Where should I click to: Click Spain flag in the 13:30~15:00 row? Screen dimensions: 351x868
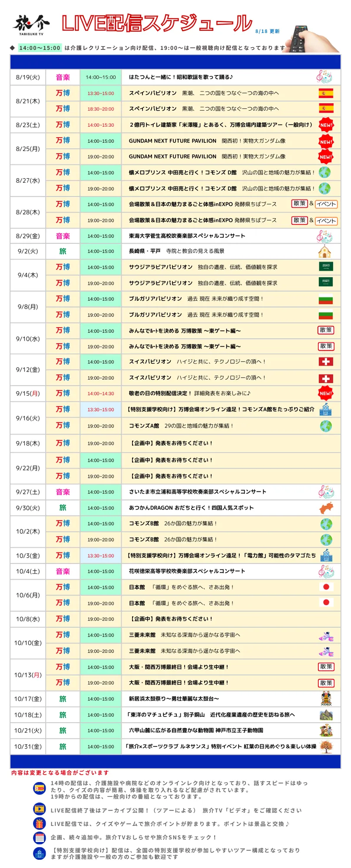click(x=326, y=93)
